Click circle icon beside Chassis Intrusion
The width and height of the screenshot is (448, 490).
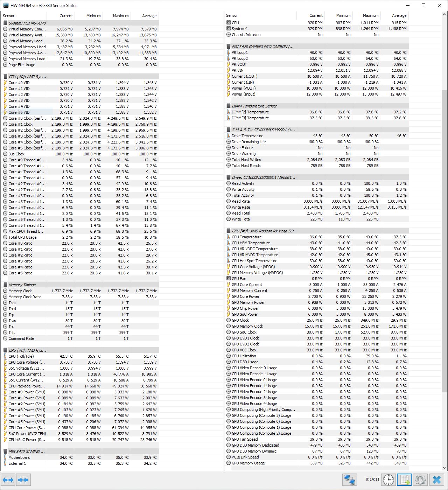(229, 35)
